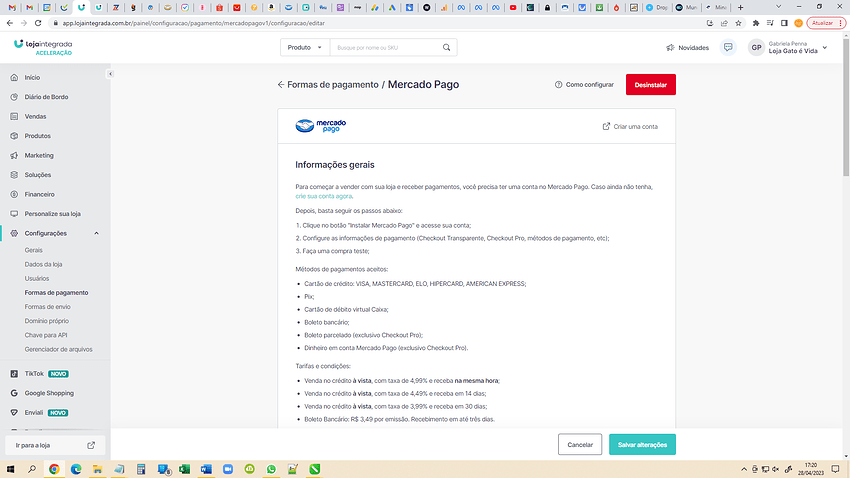Screen dimensions: 850x478
Task: Click the TikTok icon in sidebar
Action: (x=14, y=374)
